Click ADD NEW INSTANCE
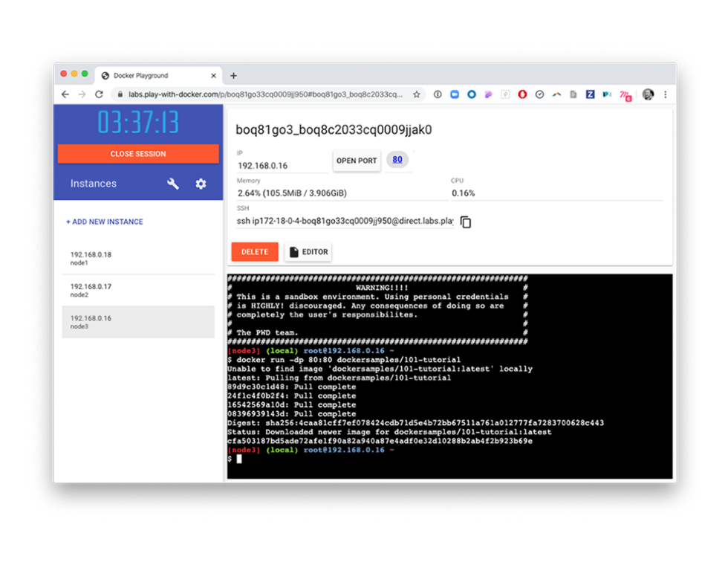 pos(105,222)
